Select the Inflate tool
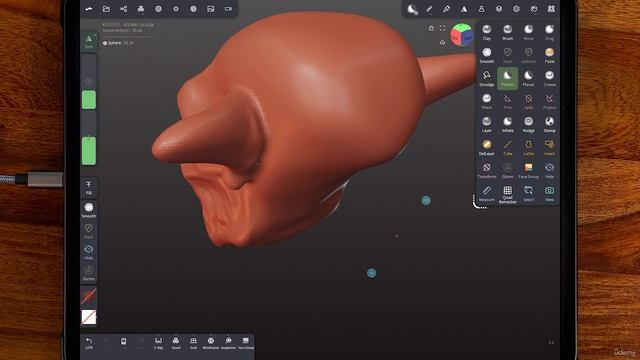This screenshot has height=360, width=640. [x=507, y=124]
